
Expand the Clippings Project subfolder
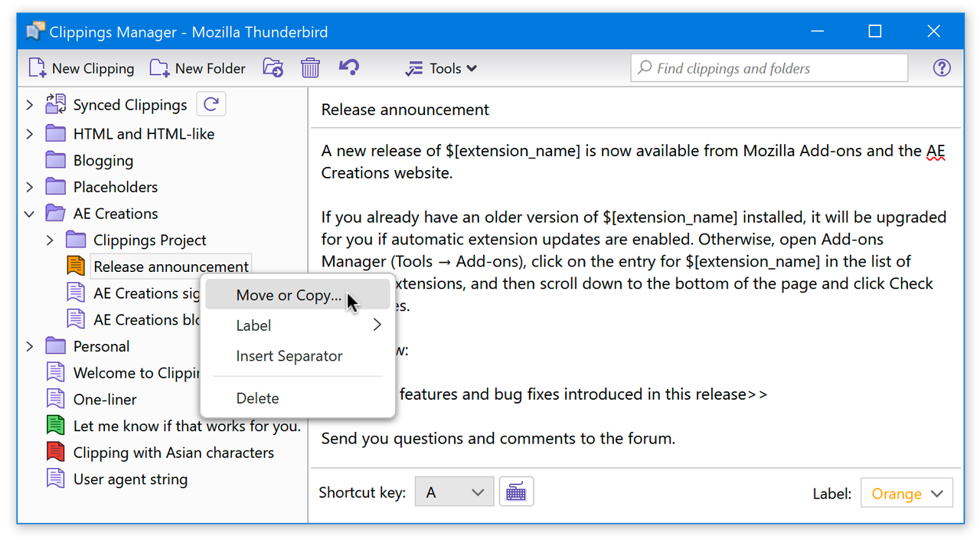coord(50,241)
